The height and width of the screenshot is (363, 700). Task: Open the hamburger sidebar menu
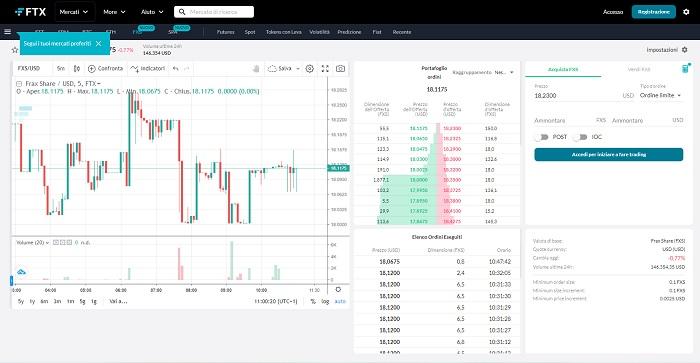(8, 32)
